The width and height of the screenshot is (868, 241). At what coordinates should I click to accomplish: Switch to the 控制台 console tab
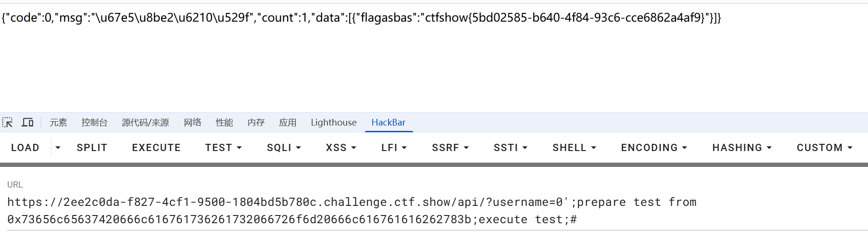[x=94, y=123]
